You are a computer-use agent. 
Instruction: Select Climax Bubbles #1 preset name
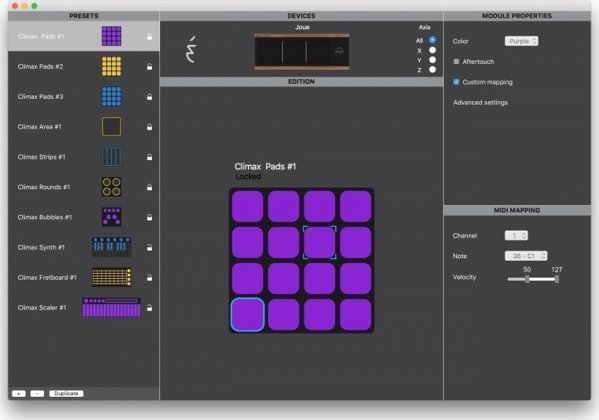point(45,217)
